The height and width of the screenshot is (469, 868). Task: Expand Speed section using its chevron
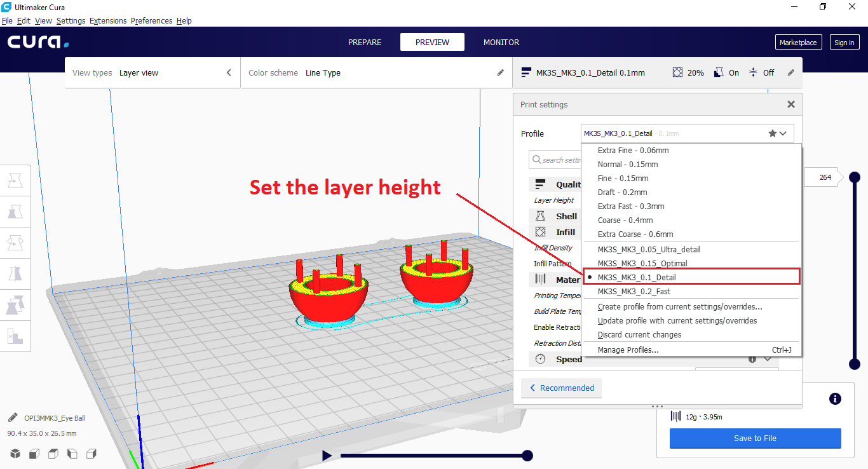coord(768,359)
